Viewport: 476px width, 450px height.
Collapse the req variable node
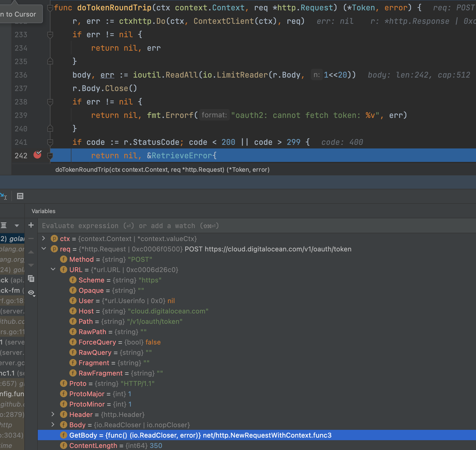click(44, 249)
